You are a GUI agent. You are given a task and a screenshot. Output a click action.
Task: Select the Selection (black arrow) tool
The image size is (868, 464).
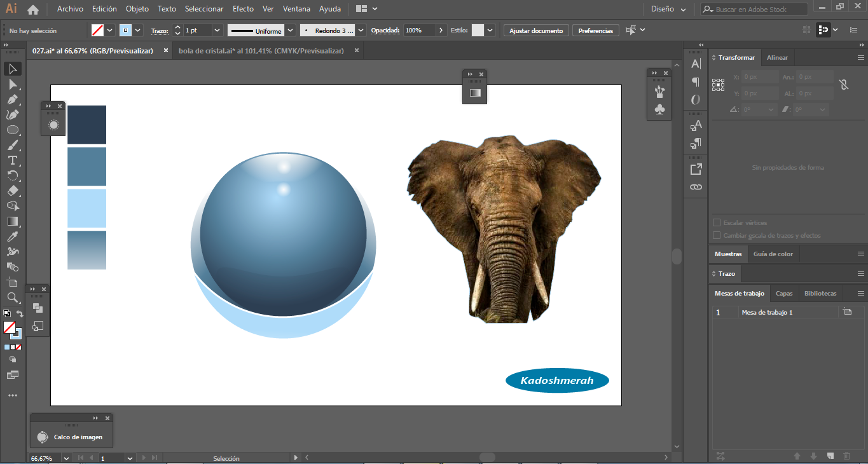coord(13,69)
